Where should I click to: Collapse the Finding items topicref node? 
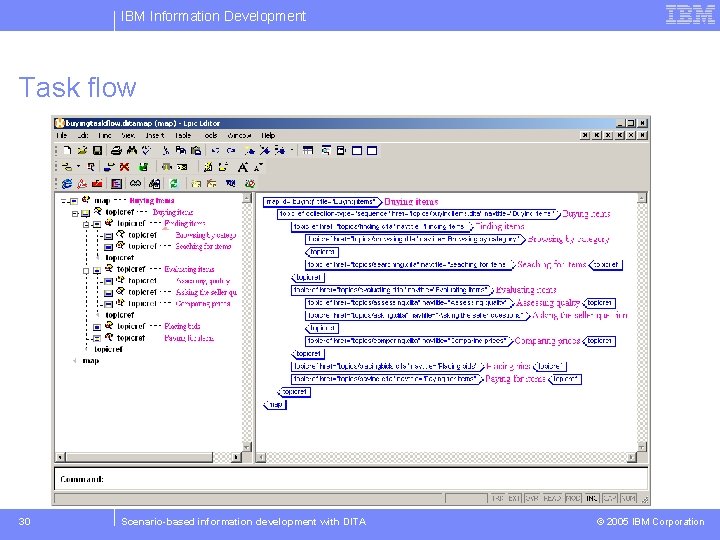pos(86,224)
